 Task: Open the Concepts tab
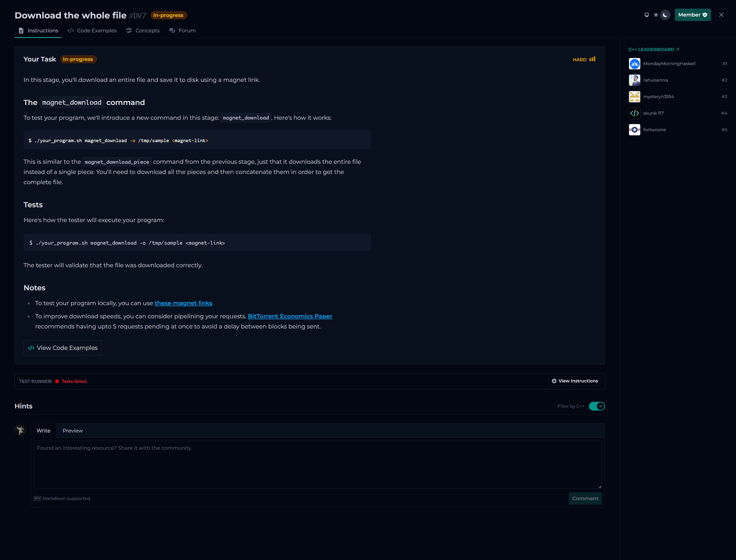143,31
